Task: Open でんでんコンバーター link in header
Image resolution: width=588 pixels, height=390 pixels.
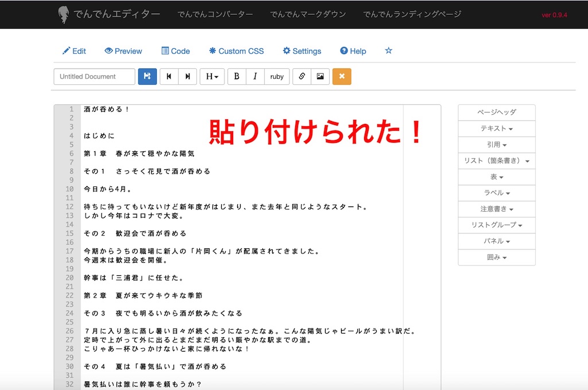Action: 215,14
